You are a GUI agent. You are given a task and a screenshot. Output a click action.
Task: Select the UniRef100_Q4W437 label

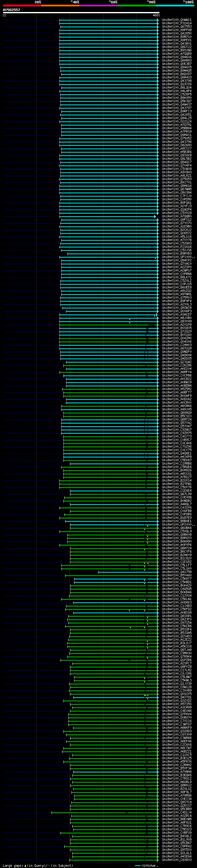click(177, 104)
